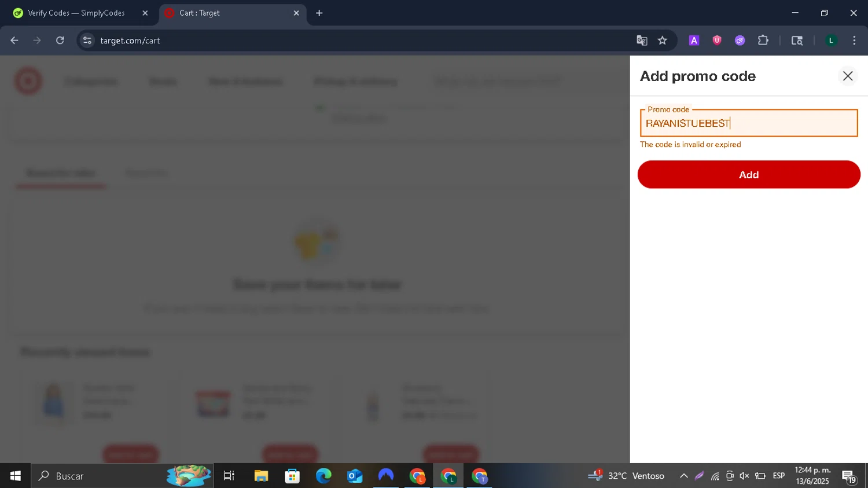
Task: Open the NordVPN taskbar app
Action: (386, 476)
